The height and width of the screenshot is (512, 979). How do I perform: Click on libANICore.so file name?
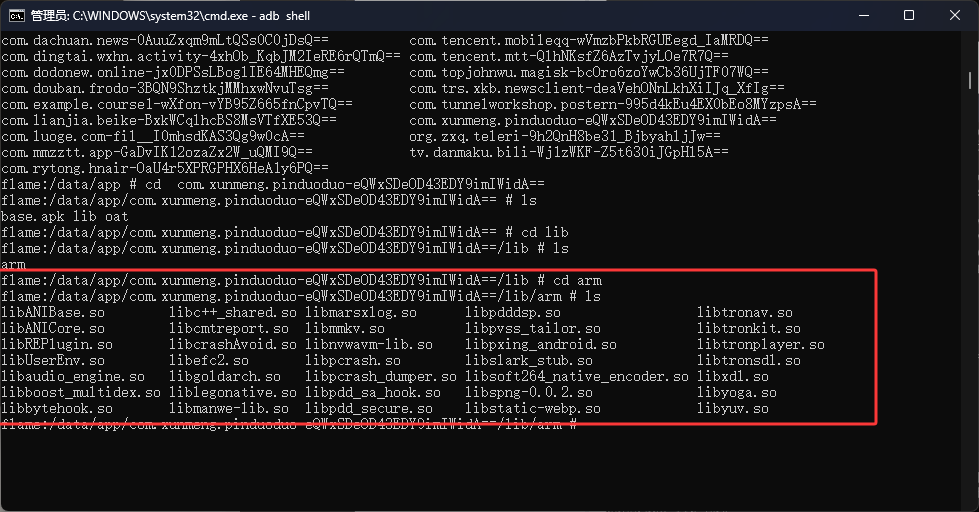pyautogui.click(x=53, y=329)
